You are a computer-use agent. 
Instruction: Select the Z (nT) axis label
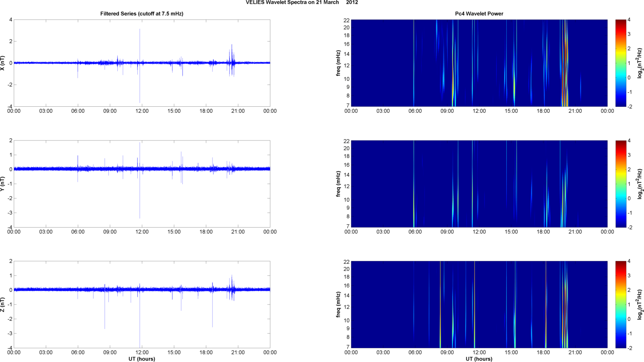point(3,305)
